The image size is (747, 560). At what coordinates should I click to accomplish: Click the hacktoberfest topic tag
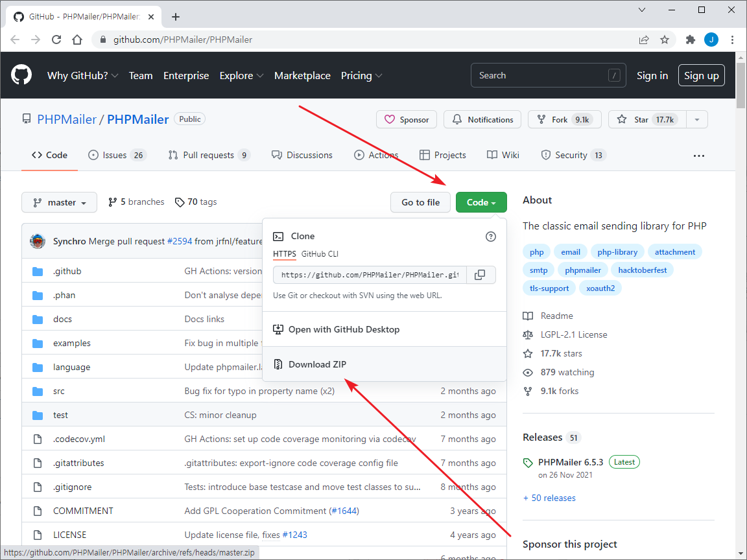pyautogui.click(x=642, y=270)
